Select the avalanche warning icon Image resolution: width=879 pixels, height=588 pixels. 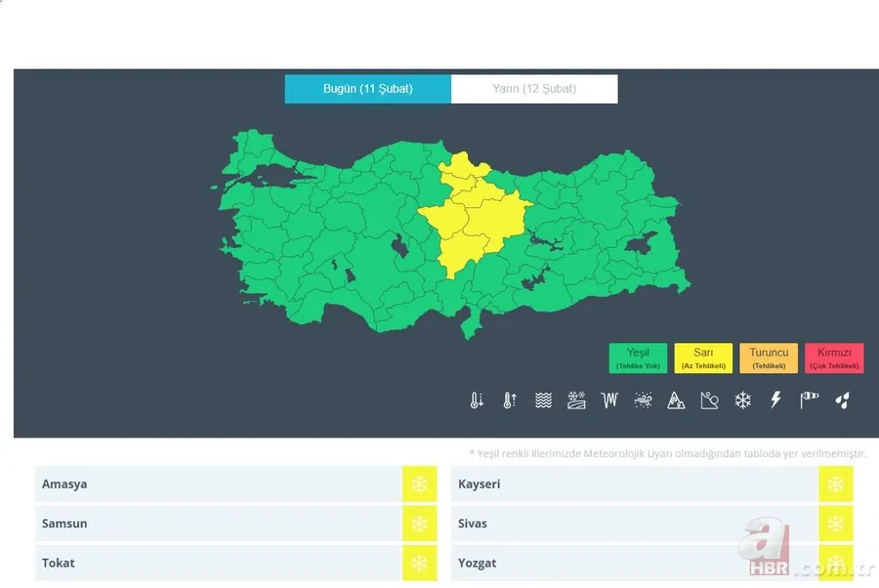tap(676, 399)
